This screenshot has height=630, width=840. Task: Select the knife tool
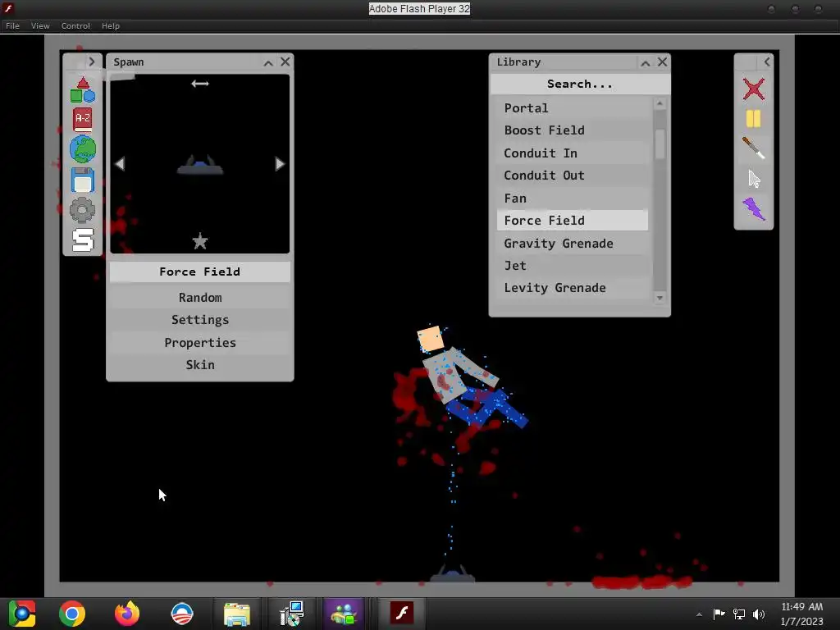click(x=753, y=148)
